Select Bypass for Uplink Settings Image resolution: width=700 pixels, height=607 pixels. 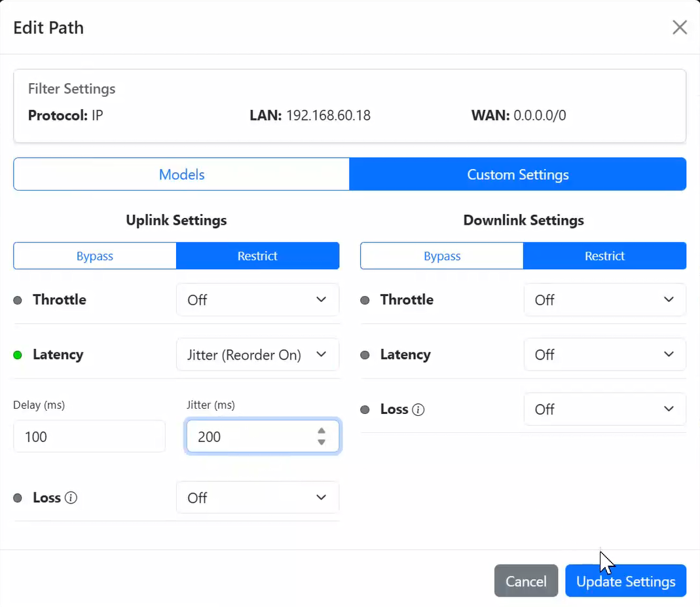(94, 255)
